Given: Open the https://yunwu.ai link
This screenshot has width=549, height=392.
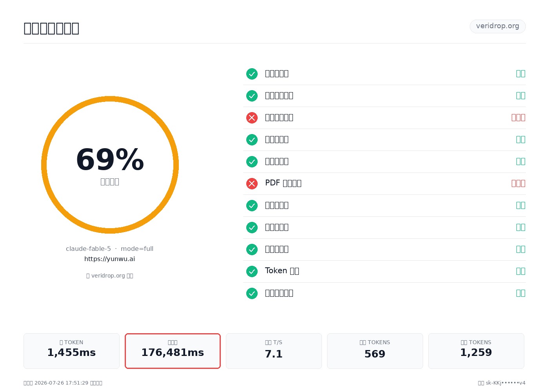Looking at the screenshot, I should pos(110,259).
